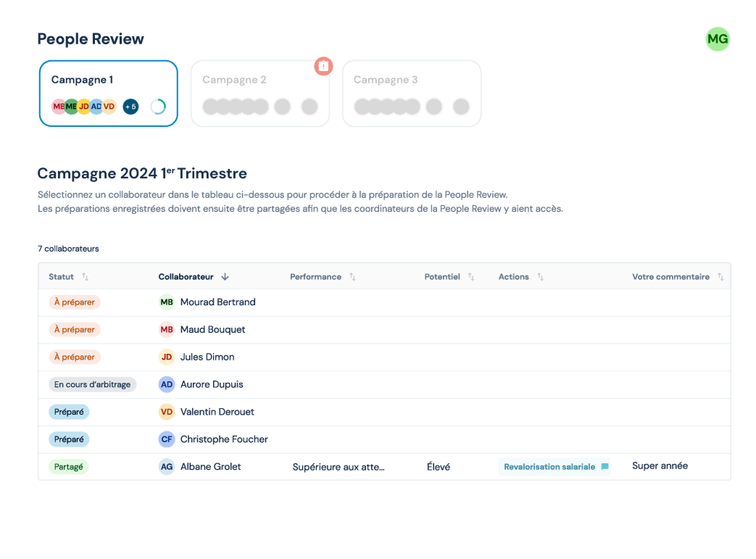Click Maud Bouquet's red MB avatar

tap(167, 330)
